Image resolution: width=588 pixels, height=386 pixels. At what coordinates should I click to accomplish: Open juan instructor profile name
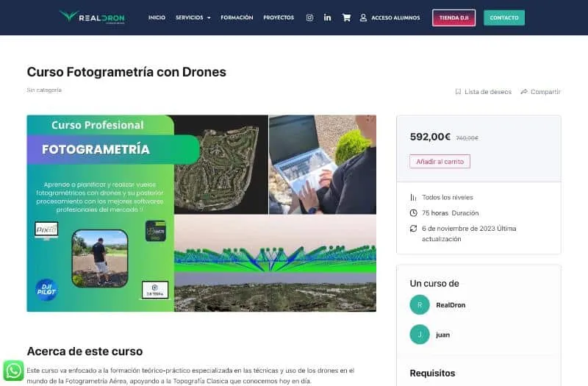[442, 335]
